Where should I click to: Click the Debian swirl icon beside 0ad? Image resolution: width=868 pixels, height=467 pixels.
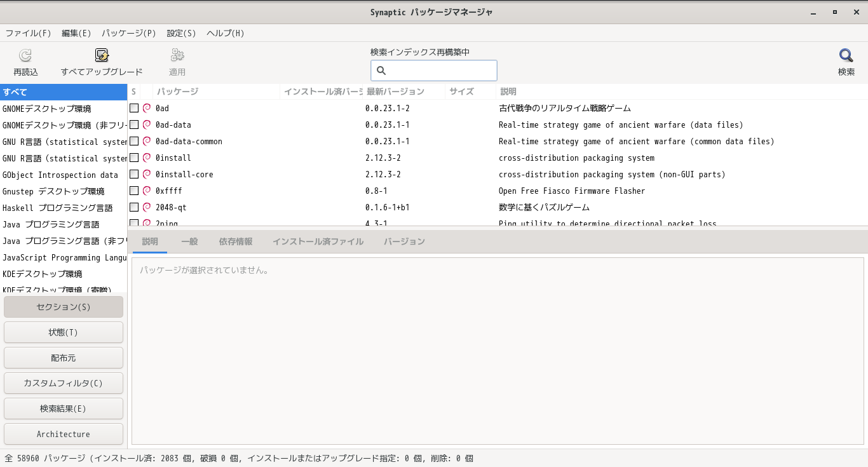[147, 108]
